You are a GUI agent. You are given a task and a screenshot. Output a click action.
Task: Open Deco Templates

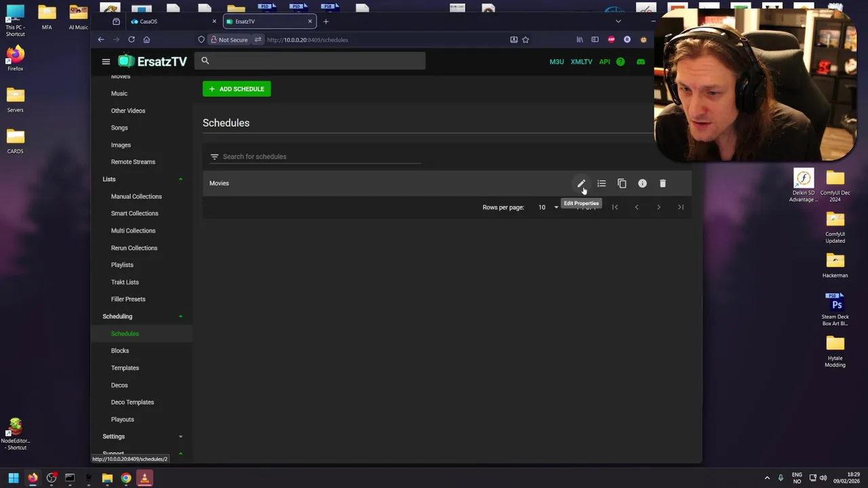(132, 402)
